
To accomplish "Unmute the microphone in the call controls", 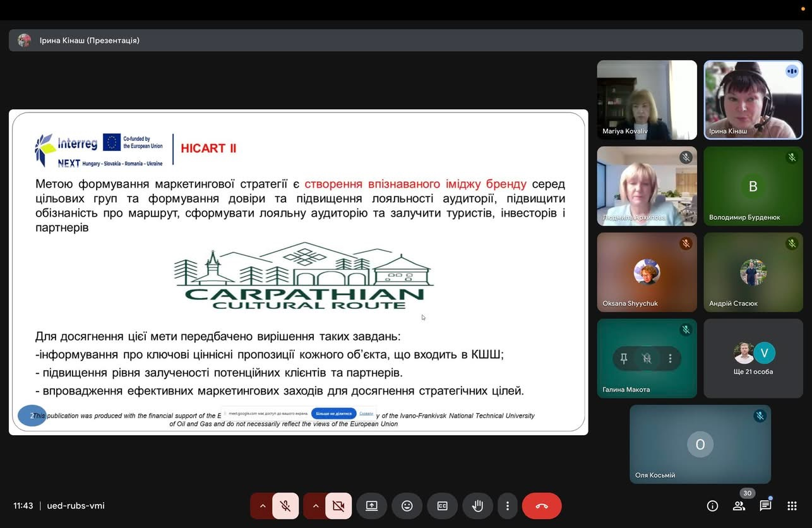I will [x=285, y=506].
